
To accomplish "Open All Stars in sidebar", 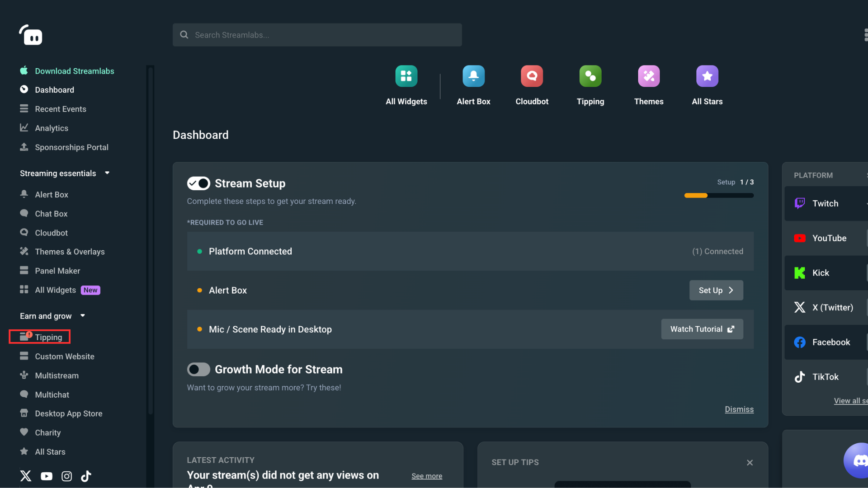I will pos(43,452).
